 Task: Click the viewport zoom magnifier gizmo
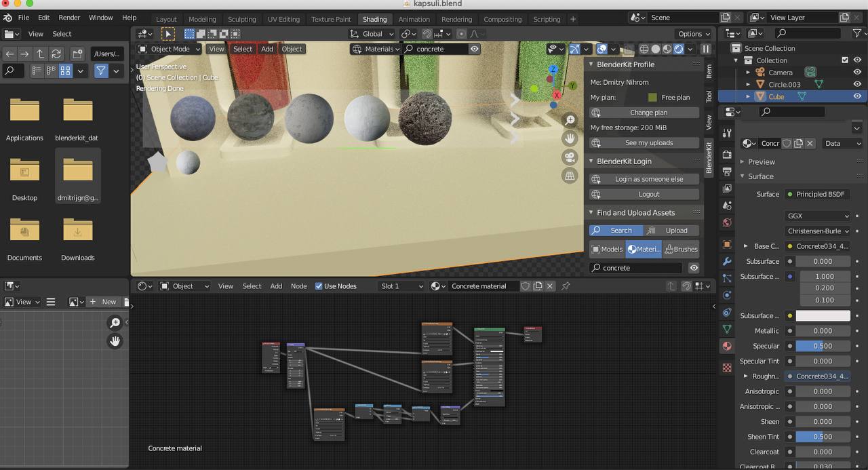pyautogui.click(x=570, y=120)
